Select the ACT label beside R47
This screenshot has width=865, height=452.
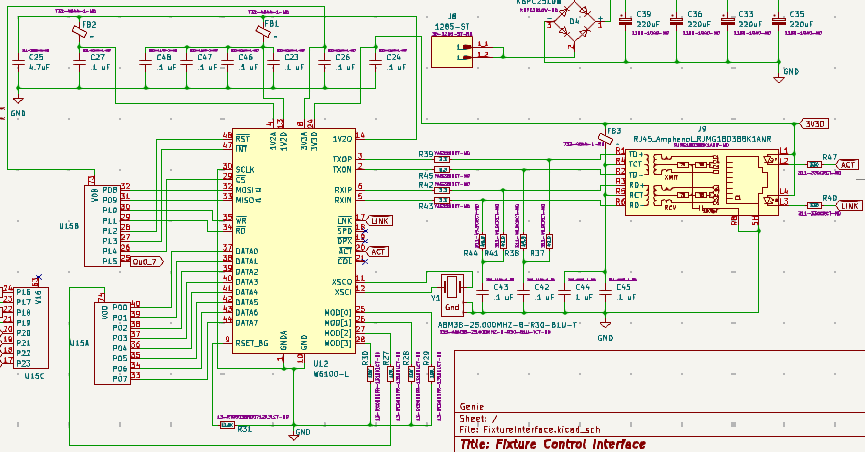(847, 164)
